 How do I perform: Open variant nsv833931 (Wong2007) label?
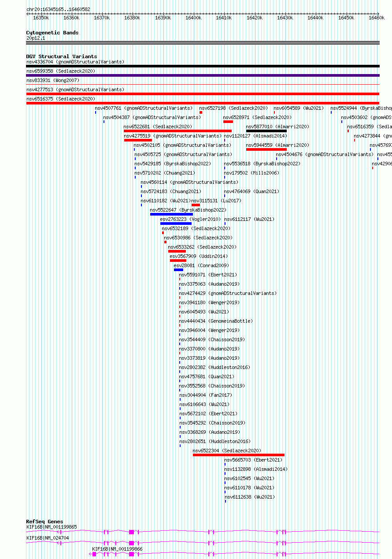point(53,80)
